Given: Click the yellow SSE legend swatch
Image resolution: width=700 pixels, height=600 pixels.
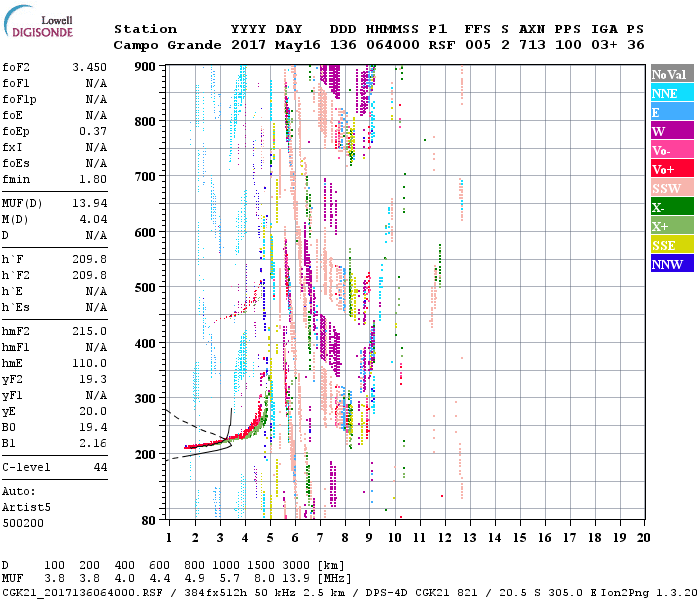Looking at the screenshot, I should [x=671, y=245].
